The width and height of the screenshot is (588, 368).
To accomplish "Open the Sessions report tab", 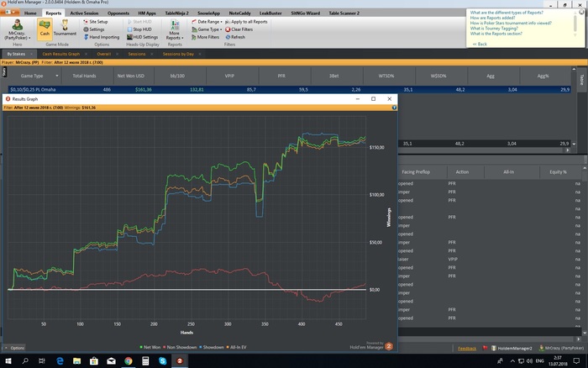I will coord(137,54).
